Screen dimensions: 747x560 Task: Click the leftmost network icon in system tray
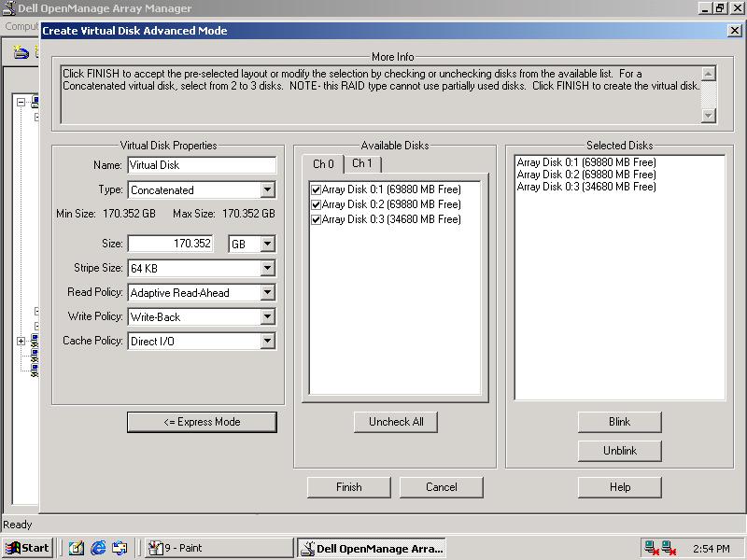[x=651, y=548]
